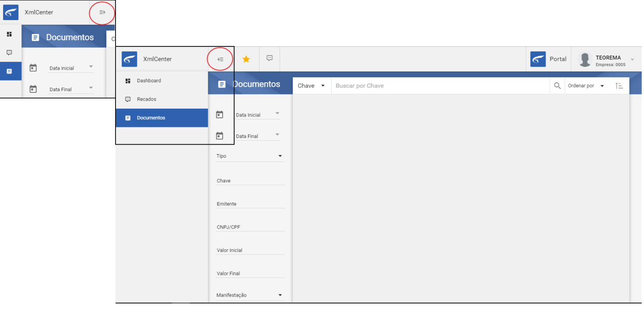Open Data Inicial date dropdown arrow
644x332 pixels.
point(277,113)
